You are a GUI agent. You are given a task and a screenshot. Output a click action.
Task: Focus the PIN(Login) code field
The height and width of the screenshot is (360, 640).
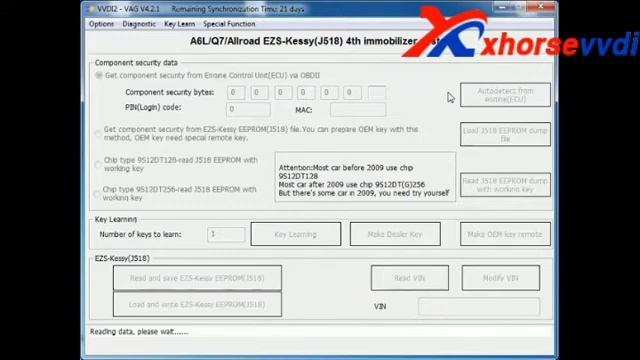[248, 109]
